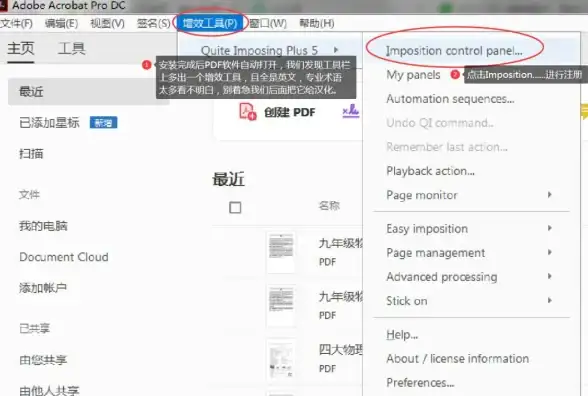Click the 名称 column header
The height and width of the screenshot is (396, 588).
click(329, 206)
